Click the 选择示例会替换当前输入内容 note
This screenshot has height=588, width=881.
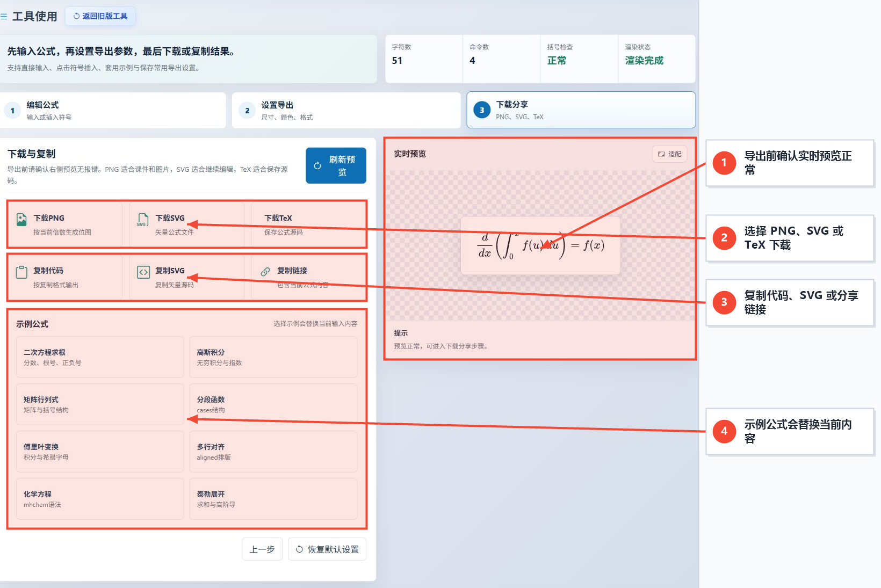coord(315,324)
